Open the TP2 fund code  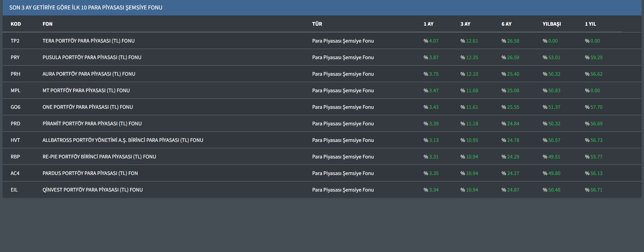click(15, 41)
